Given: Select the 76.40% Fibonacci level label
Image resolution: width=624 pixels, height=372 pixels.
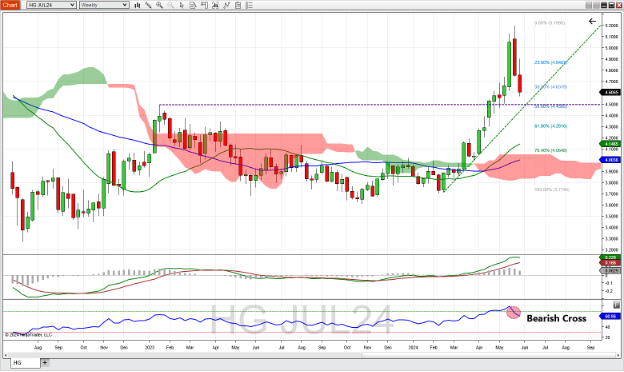Looking at the screenshot, I should point(550,150).
